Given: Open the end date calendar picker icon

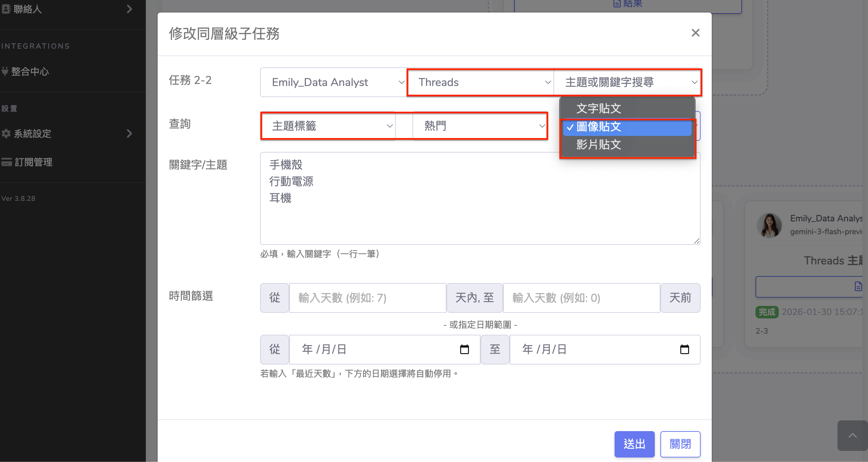Looking at the screenshot, I should coord(684,349).
